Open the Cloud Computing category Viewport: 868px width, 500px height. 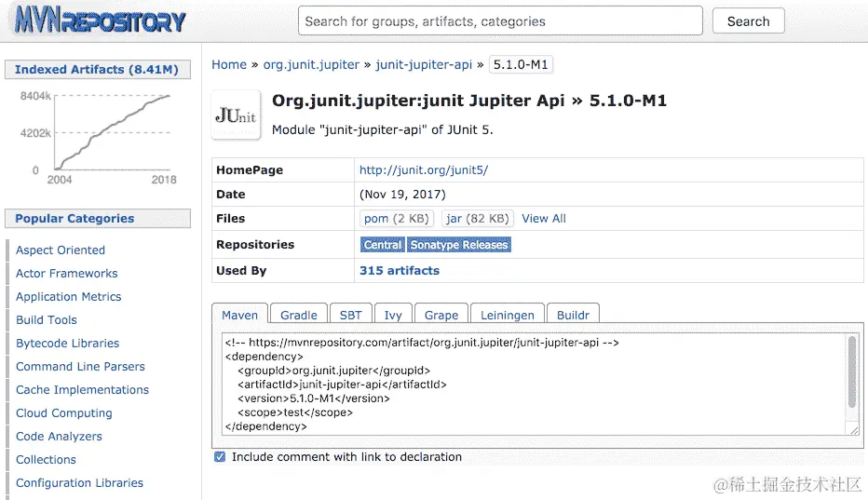[x=63, y=412]
